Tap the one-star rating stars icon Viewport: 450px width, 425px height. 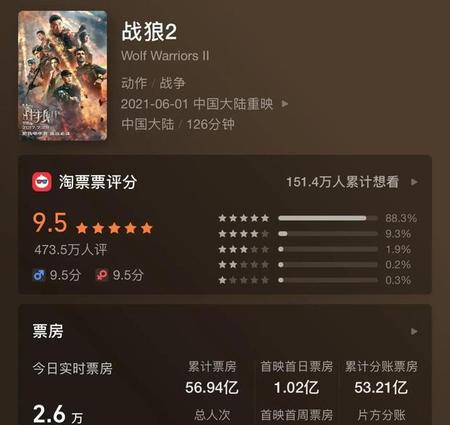click(x=244, y=280)
